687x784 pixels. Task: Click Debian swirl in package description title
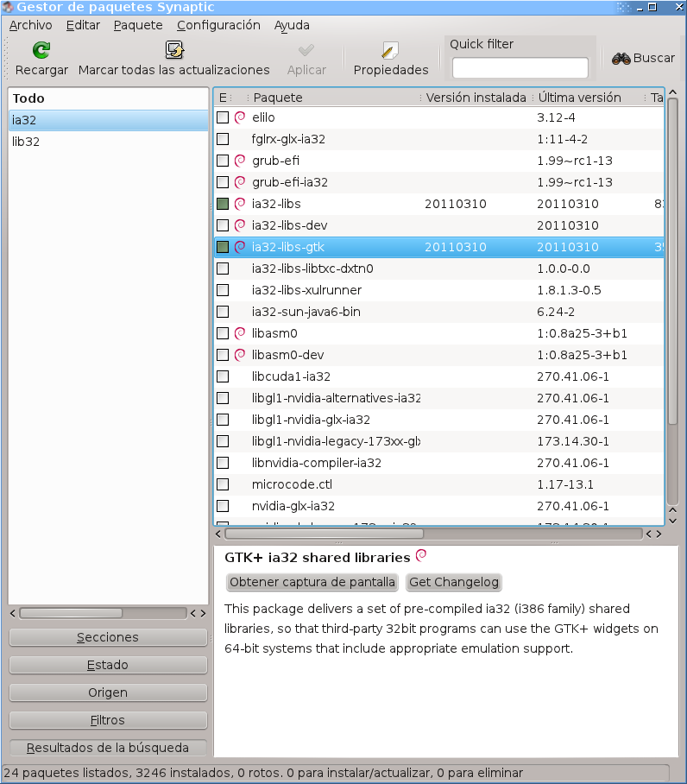coord(421,555)
